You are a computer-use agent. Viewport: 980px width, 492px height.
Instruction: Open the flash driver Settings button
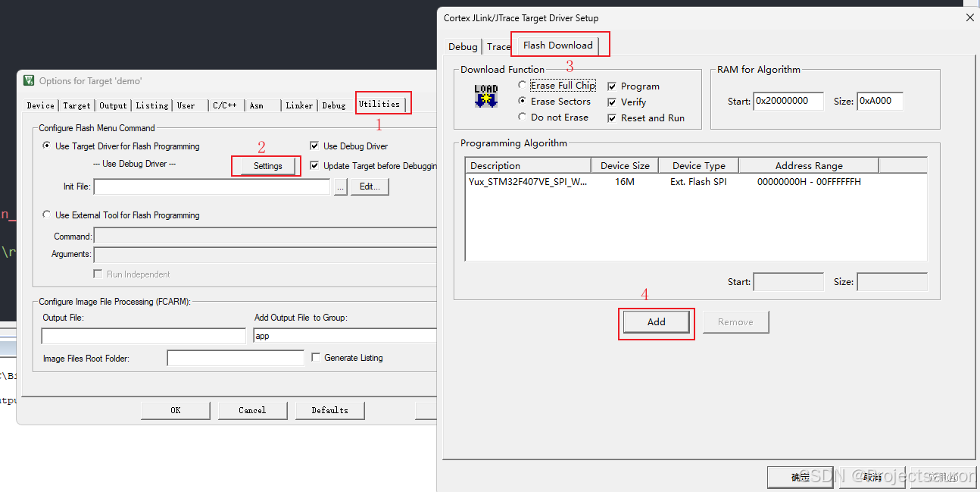pyautogui.click(x=267, y=166)
